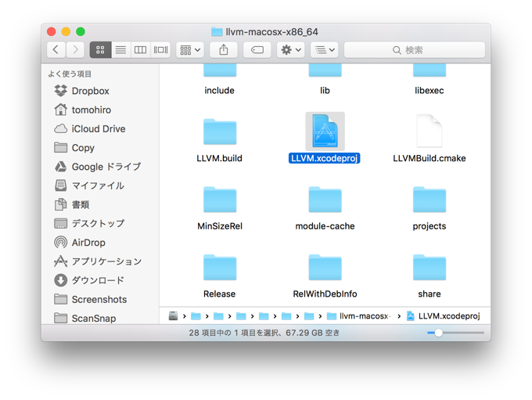Click the window title folder proxy icon

coord(217,32)
